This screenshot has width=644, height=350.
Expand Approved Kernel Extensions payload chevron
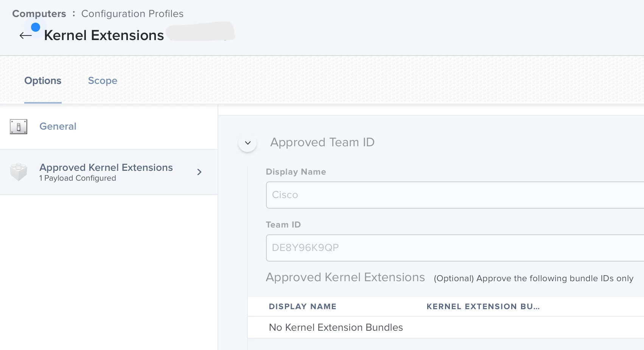(199, 172)
